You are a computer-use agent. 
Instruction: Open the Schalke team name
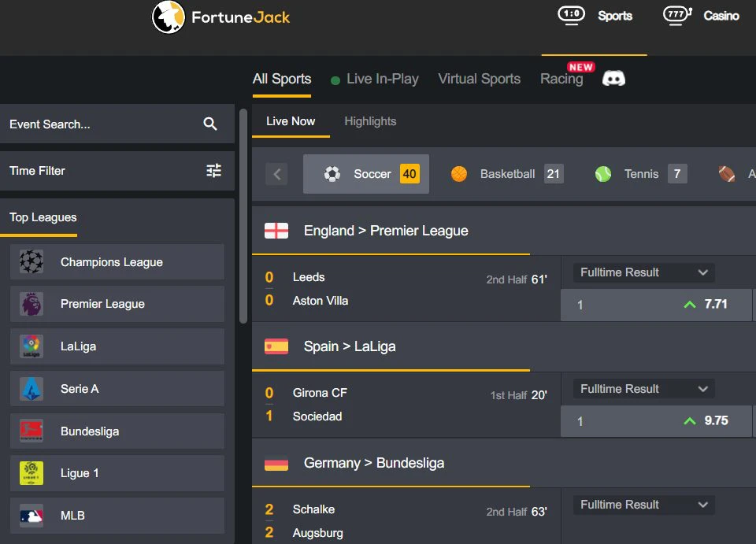pos(313,509)
